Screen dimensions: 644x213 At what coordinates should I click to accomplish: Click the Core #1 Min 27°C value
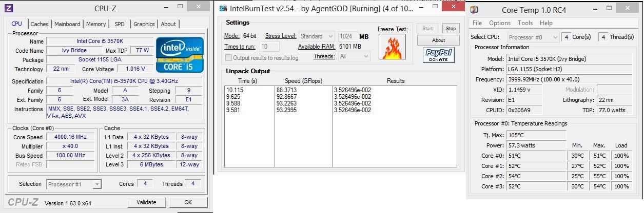(x=578, y=166)
